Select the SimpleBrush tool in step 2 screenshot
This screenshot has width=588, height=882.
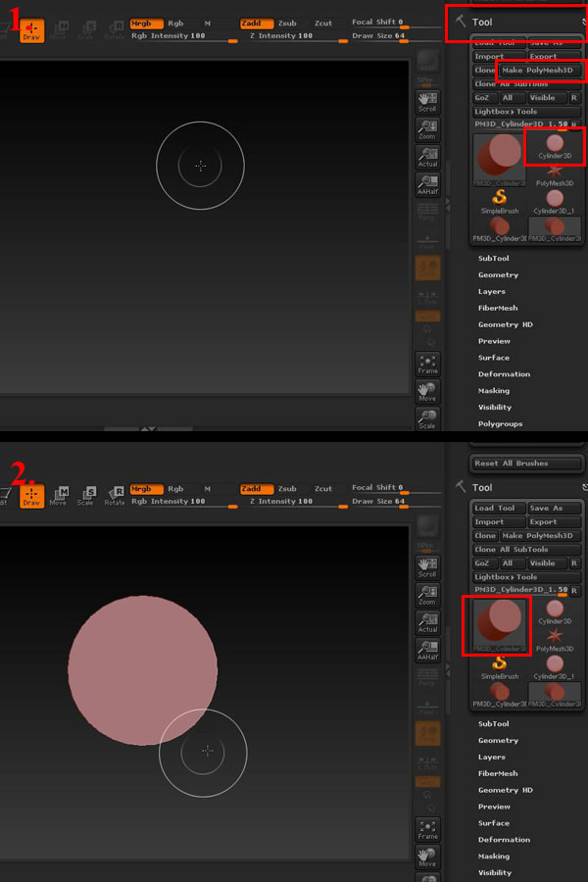[x=500, y=667]
